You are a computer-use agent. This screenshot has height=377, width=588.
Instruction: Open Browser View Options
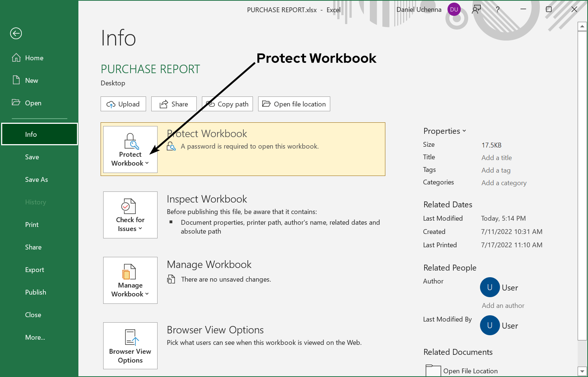(x=130, y=346)
